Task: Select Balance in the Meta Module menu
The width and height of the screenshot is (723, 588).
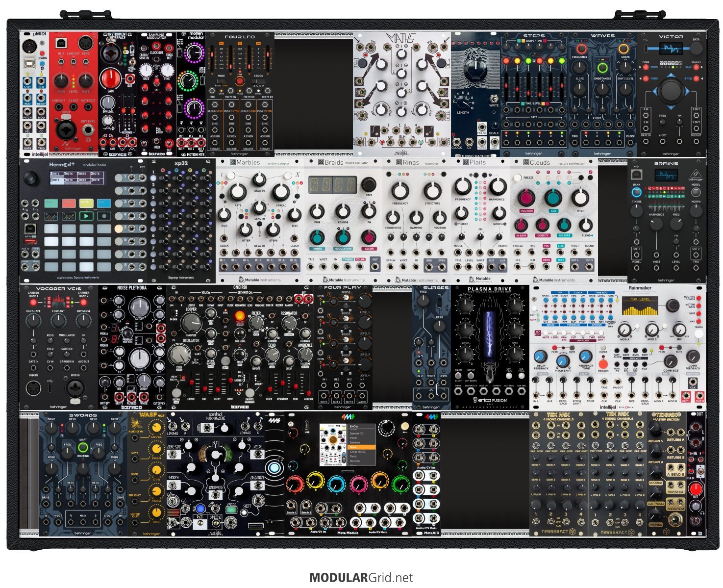Action: click(x=355, y=442)
